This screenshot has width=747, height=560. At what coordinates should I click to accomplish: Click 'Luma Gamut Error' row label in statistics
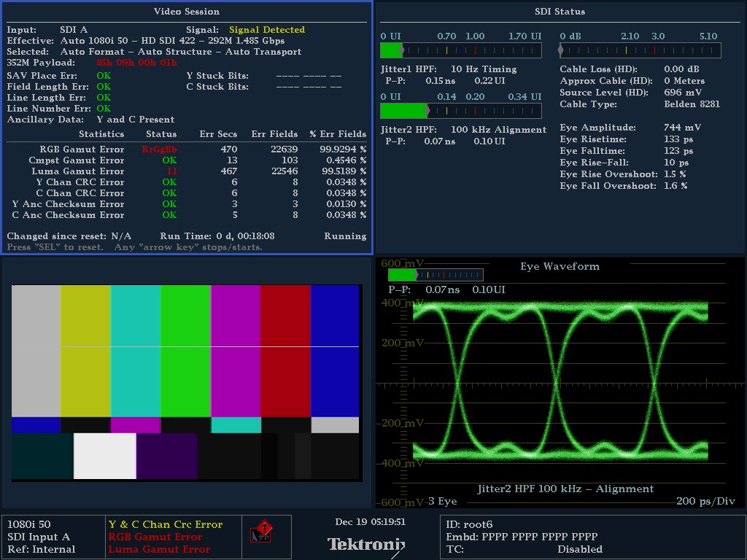point(77,171)
